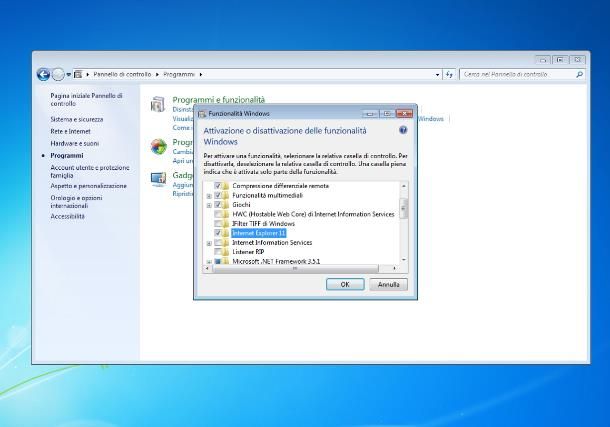Check the Listener RIP checkbox
The image size is (610, 427).
point(218,252)
